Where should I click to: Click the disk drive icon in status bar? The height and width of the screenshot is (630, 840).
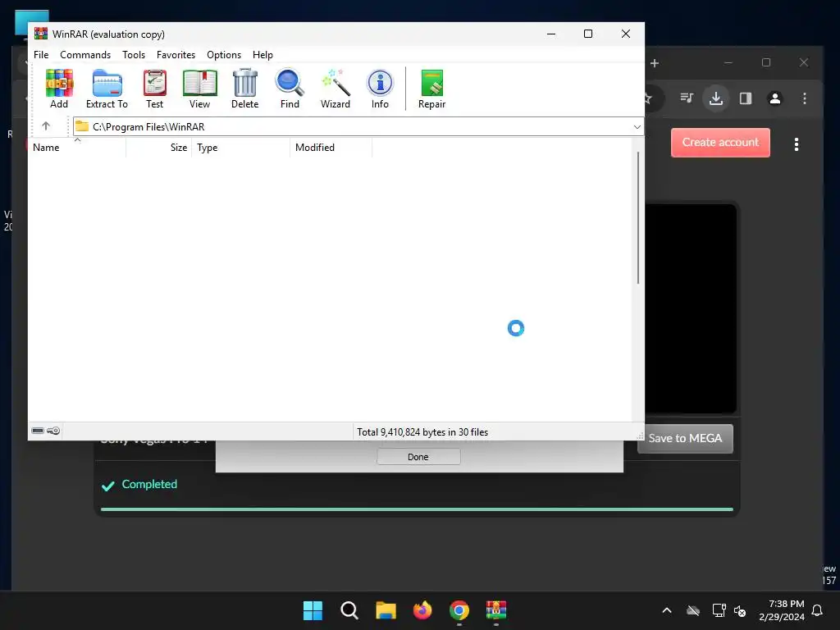pyautogui.click(x=38, y=431)
